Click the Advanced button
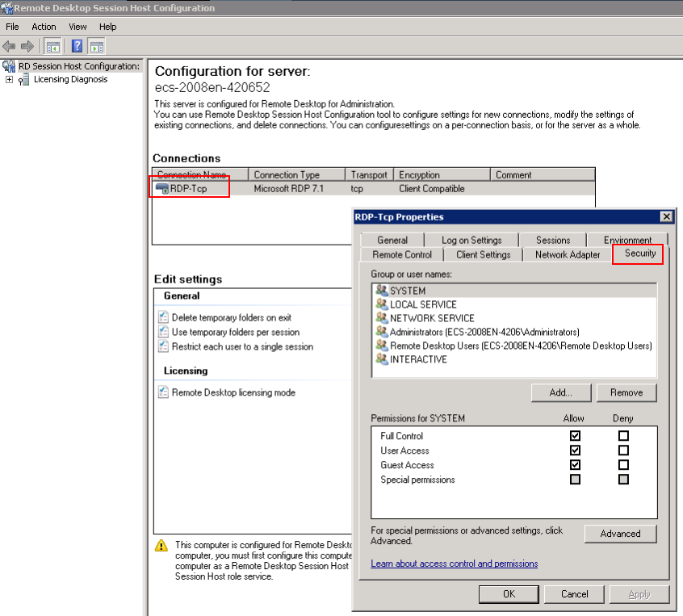Viewport: 683px width, 616px height. (620, 534)
